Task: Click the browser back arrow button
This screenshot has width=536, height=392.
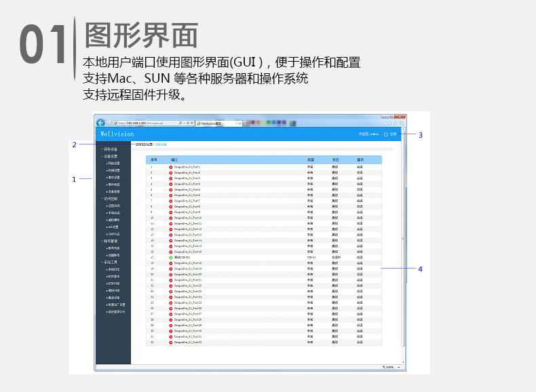Action: [x=100, y=123]
